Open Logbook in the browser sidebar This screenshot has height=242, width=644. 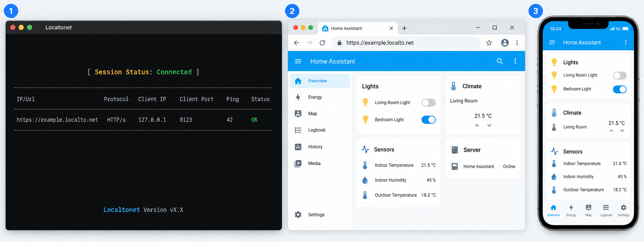[320, 130]
